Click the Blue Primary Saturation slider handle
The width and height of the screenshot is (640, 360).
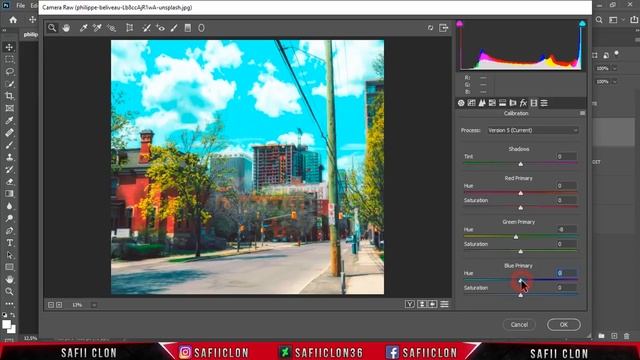click(x=520, y=295)
